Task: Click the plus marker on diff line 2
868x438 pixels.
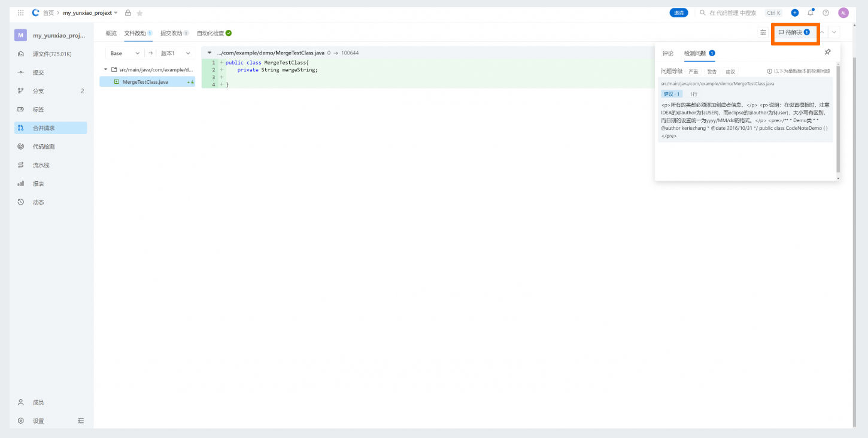Action: point(221,70)
